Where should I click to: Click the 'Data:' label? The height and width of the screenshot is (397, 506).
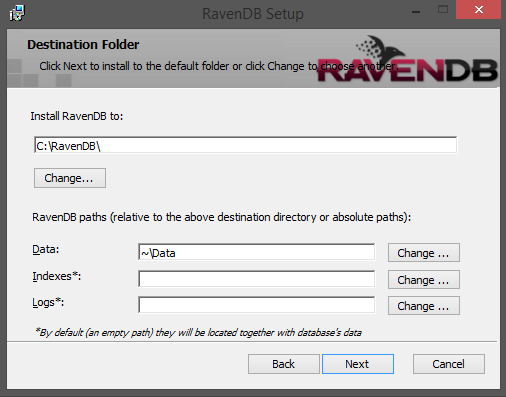(46, 249)
